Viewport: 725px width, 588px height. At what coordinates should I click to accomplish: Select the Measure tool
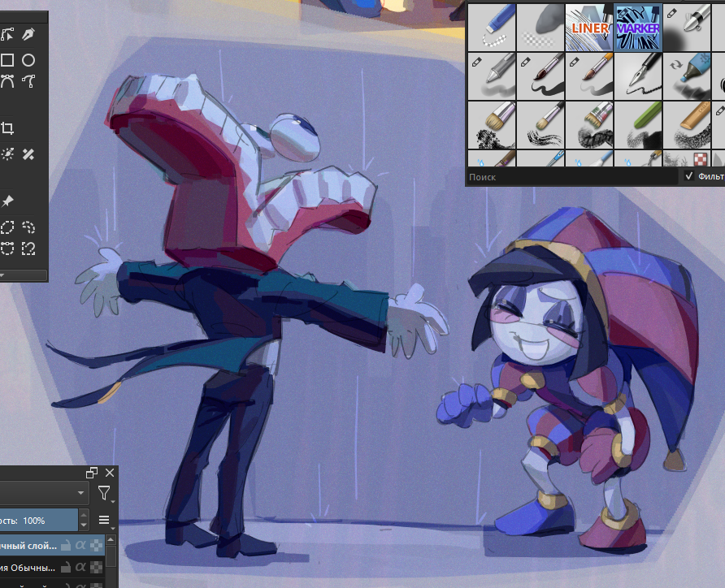pyautogui.click(x=28, y=153)
